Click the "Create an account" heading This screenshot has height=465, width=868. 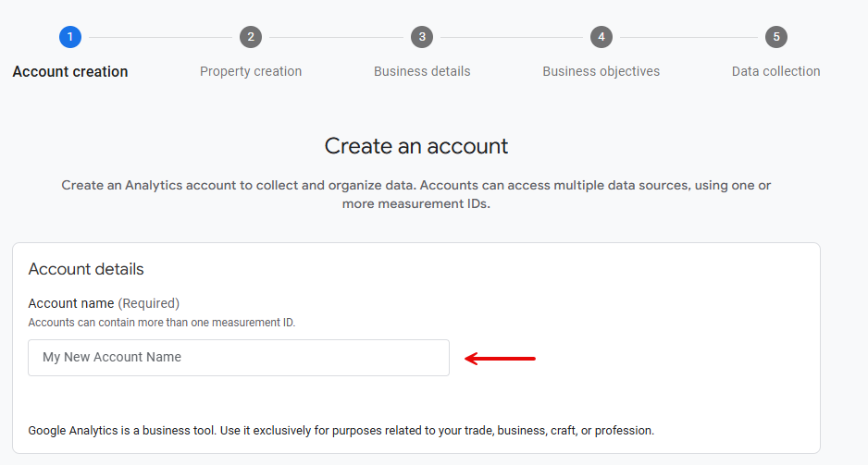416,146
